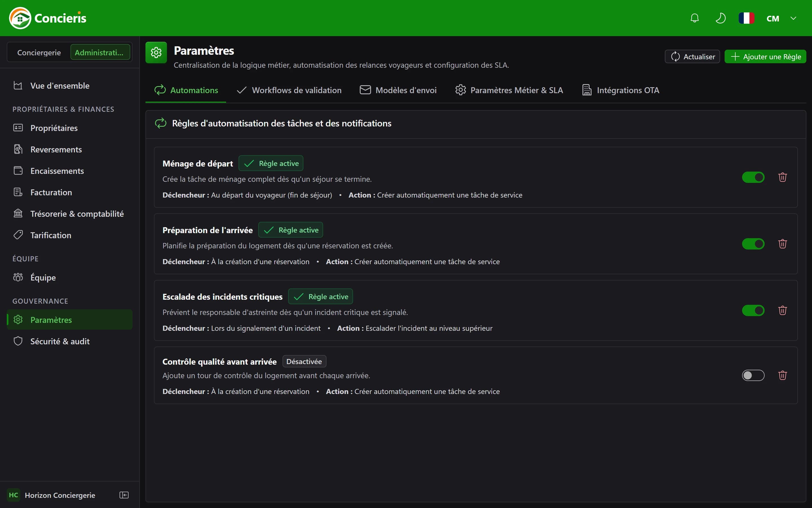The image size is (812, 508).
Task: Enable Contrôle qualité avant arrivée toggle
Action: click(x=753, y=375)
